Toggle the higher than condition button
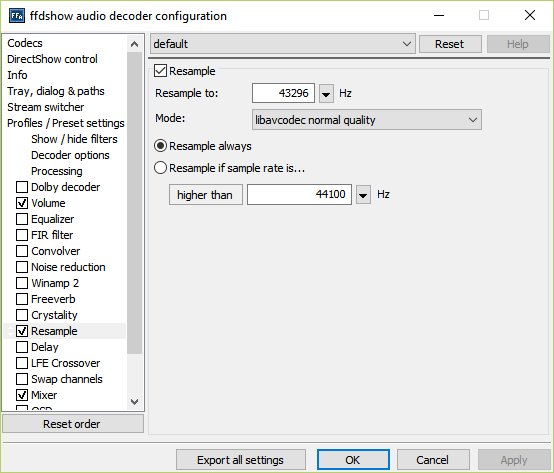Viewport: 554px width, 473px height. coord(205,195)
